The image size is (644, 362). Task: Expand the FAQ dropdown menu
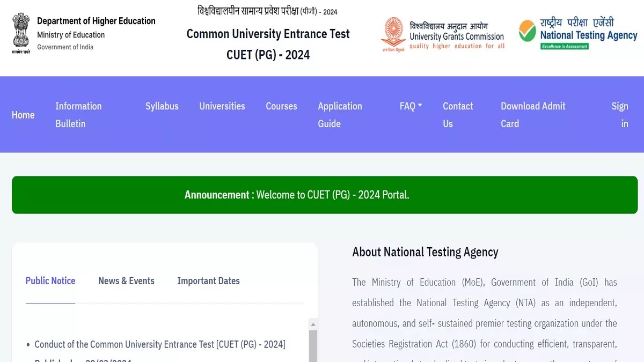click(x=411, y=106)
